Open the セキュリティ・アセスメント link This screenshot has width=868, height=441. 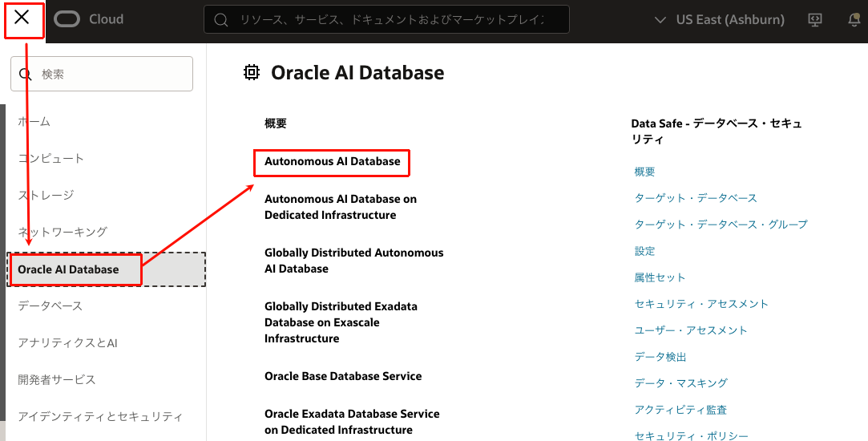[x=701, y=304]
